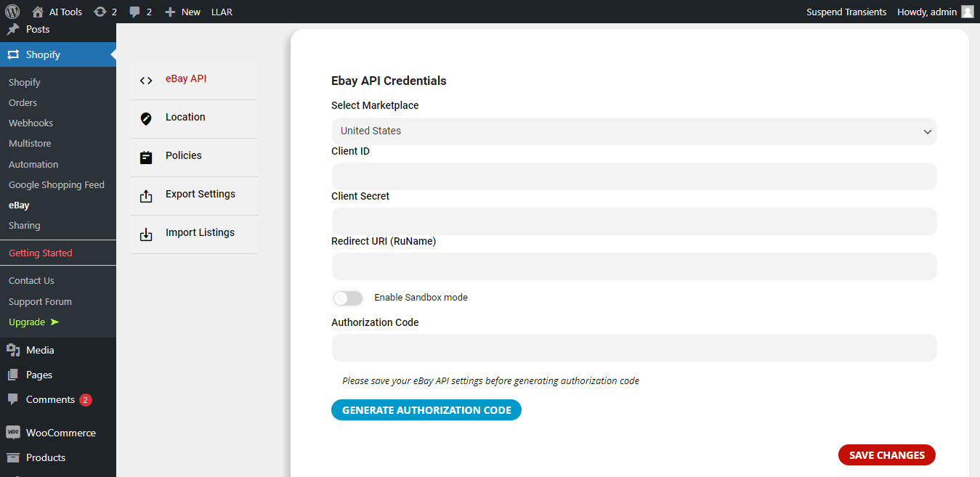Screen dimensions: 980x477
Task: Open the Posts menu label
Action: pos(38,29)
